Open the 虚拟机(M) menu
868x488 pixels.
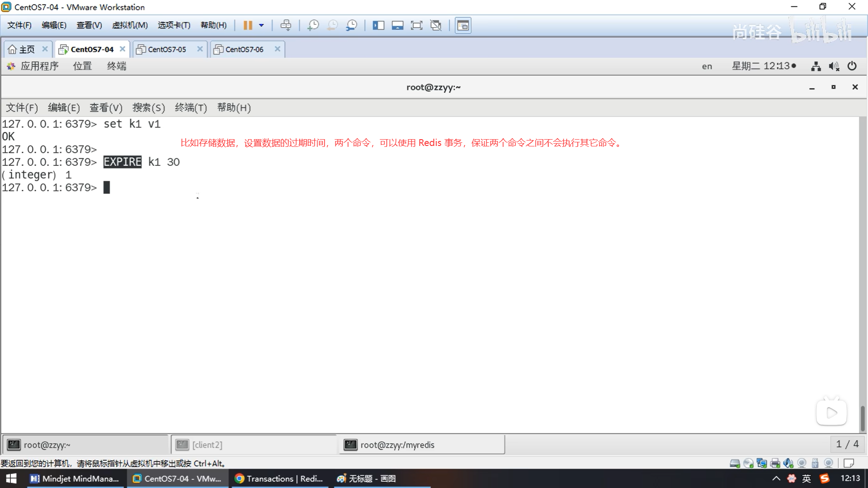coord(130,25)
